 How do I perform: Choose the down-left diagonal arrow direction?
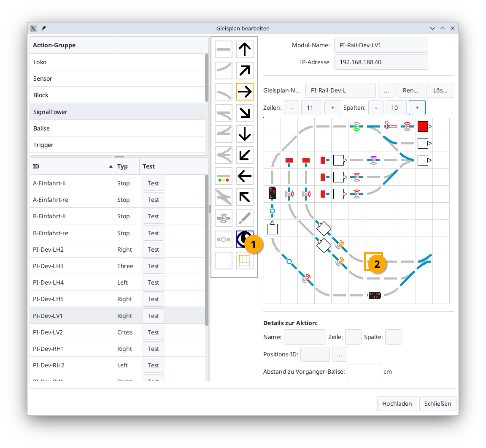point(245,154)
